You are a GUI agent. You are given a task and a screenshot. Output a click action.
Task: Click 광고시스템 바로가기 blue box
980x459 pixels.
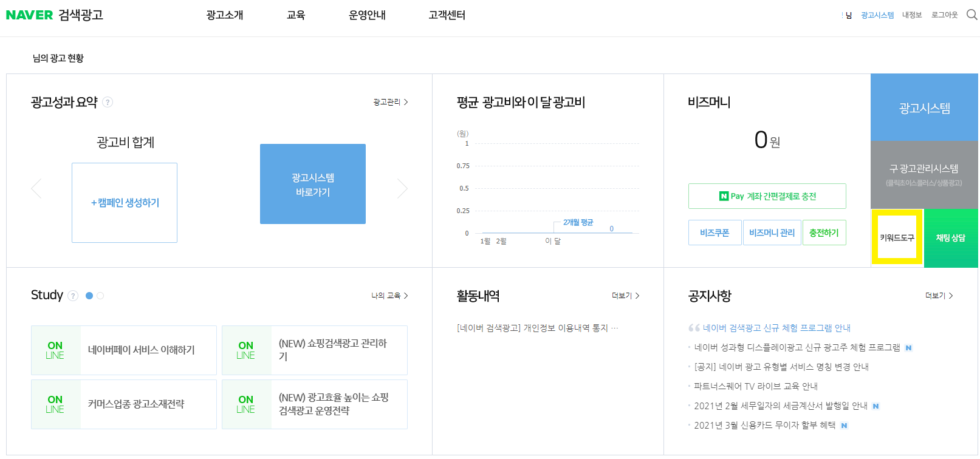pos(313,184)
